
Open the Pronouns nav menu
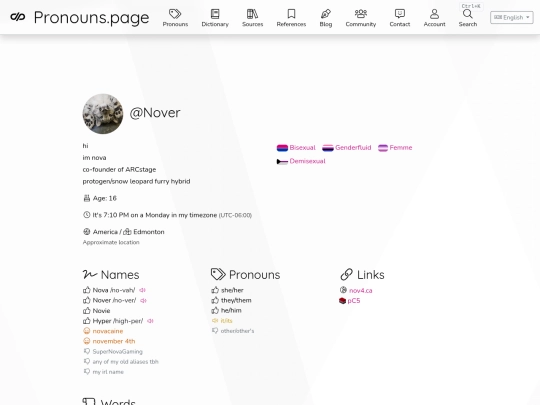pos(175,18)
